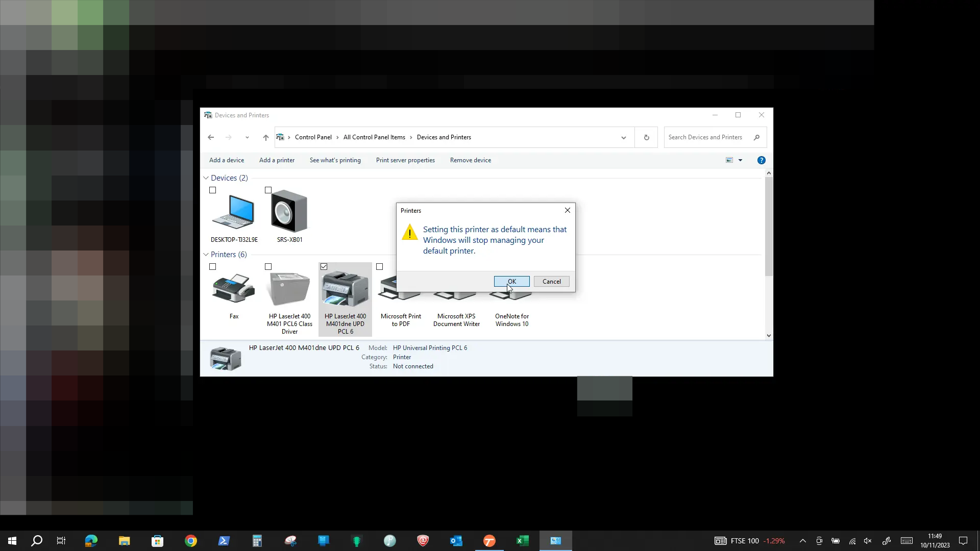
Task: Click the vertical scrollbar thumb
Action: [x=769, y=227]
